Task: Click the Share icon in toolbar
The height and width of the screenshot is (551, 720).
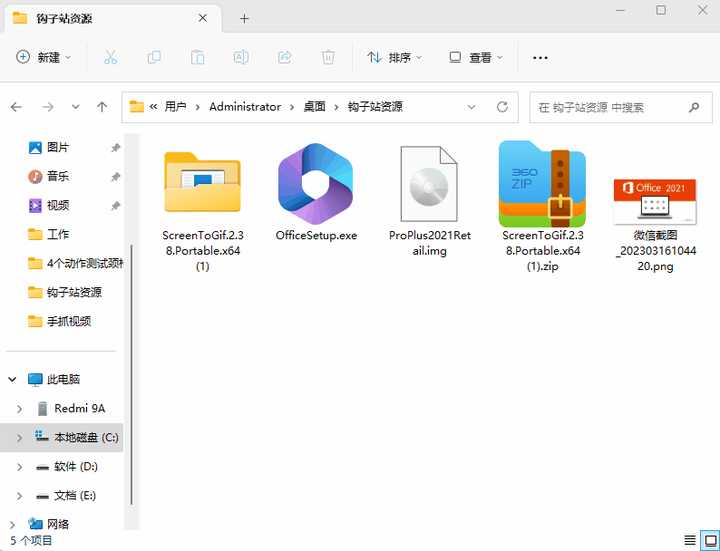Action: tap(285, 57)
